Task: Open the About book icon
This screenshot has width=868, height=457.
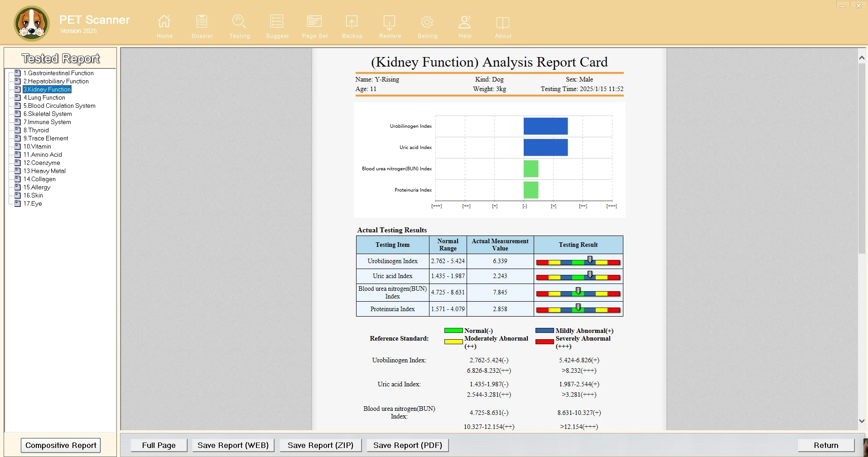Action: tap(503, 22)
